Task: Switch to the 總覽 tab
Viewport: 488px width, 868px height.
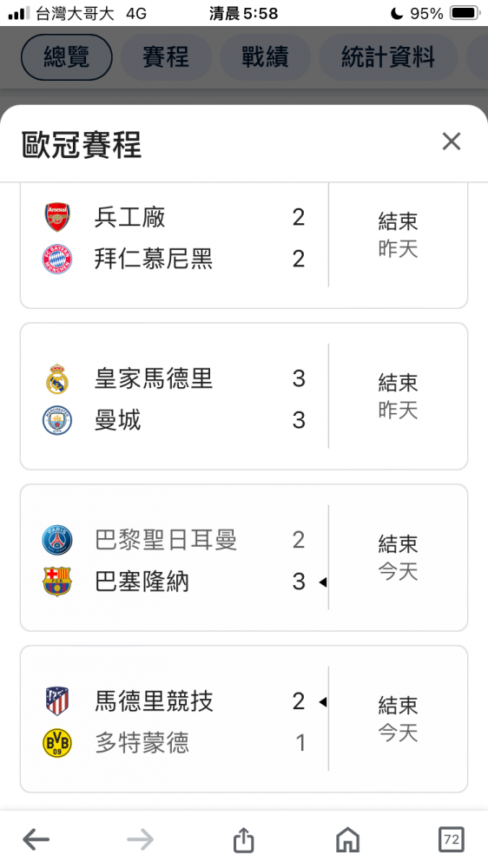Action: click(67, 57)
